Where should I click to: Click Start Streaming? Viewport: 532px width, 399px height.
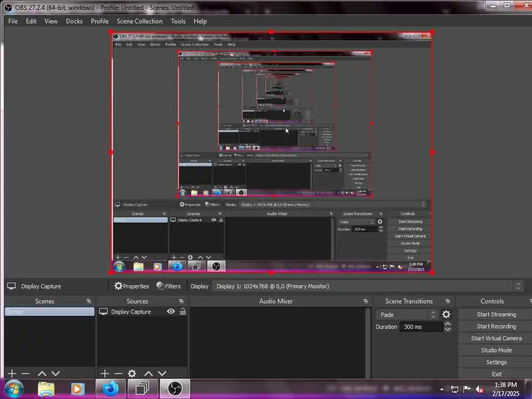pyautogui.click(x=496, y=314)
